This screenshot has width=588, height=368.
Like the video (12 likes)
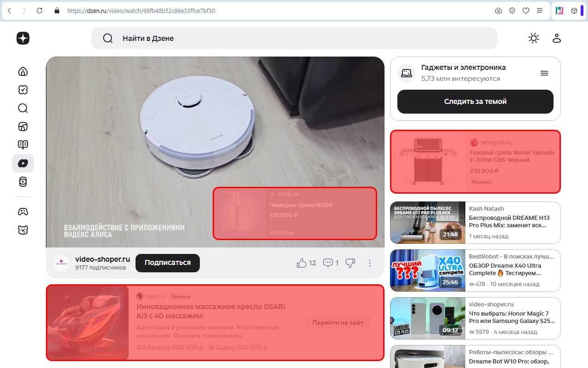click(306, 263)
